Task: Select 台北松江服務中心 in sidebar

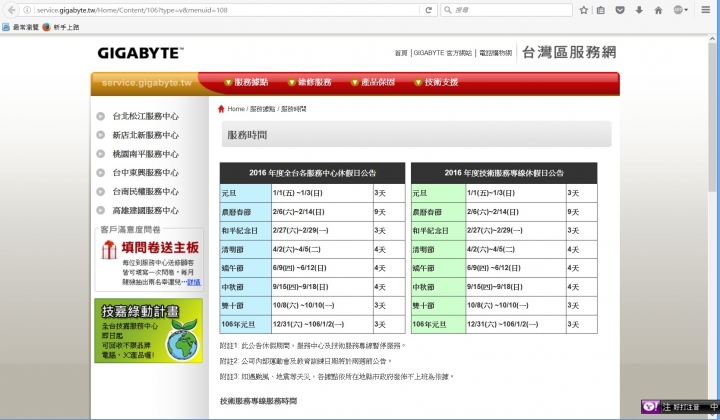Action: [x=146, y=116]
